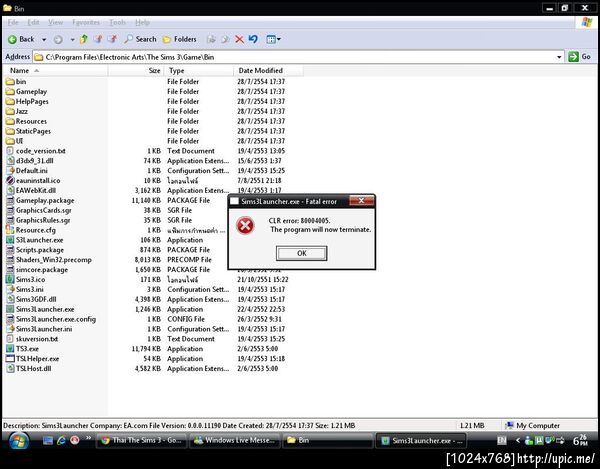Select the HelpPages folder icon
The width and height of the screenshot is (600, 469).
[10, 101]
